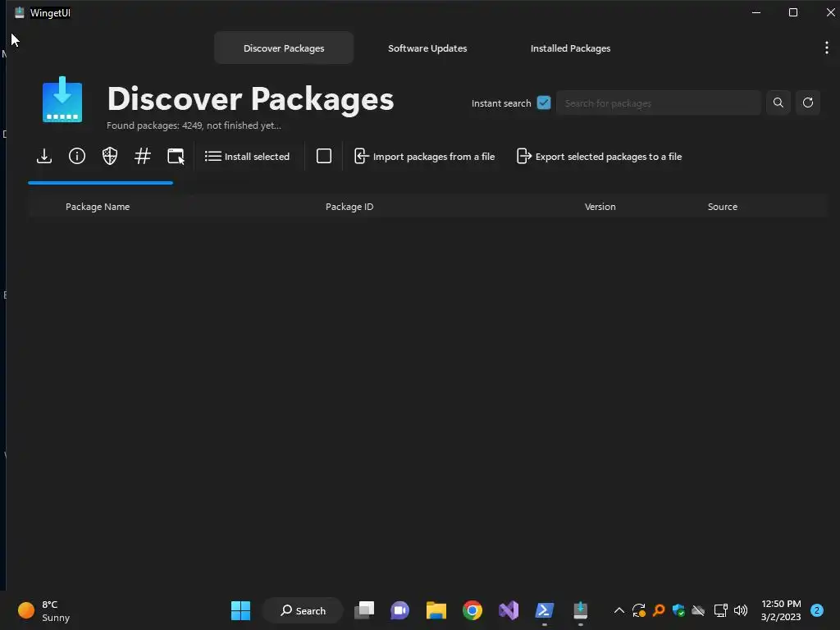Click the reload packages refresh icon
840x630 pixels.
[808, 103]
